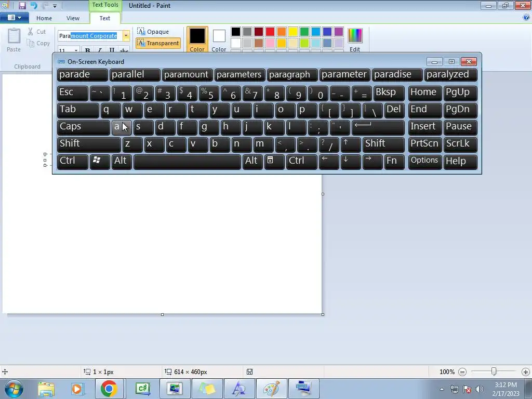The width and height of the screenshot is (532, 399).
Task: Toggle the left Ctrl key on keyboard
Action: coord(73,162)
